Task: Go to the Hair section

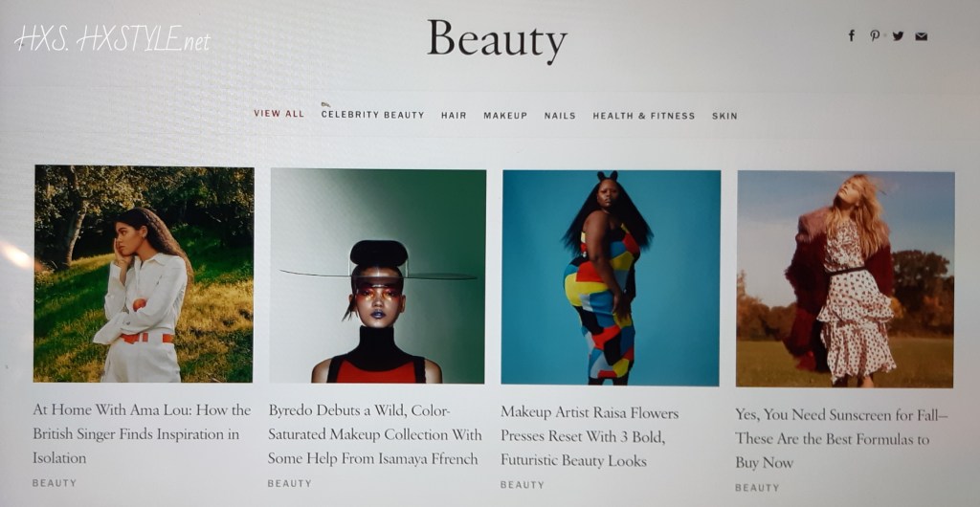Action: [x=454, y=116]
